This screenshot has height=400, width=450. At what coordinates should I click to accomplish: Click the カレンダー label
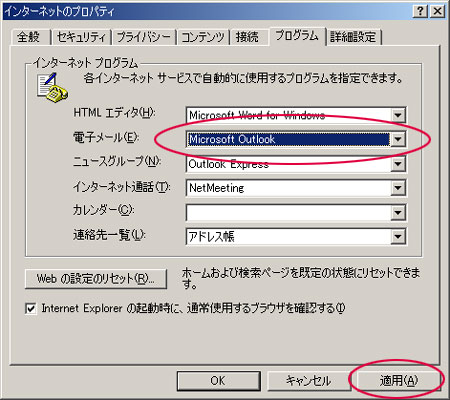tap(104, 211)
